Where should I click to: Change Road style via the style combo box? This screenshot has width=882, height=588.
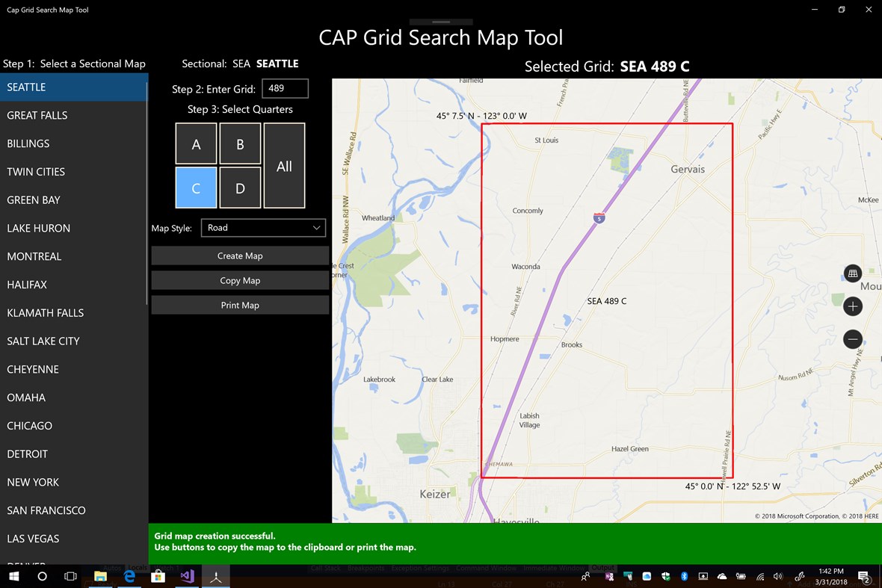tap(263, 228)
